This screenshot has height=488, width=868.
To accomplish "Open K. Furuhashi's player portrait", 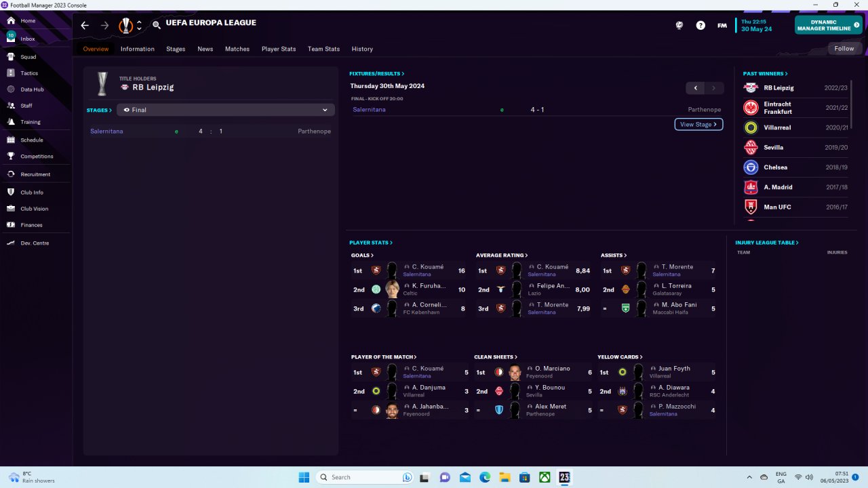I will [x=392, y=289].
